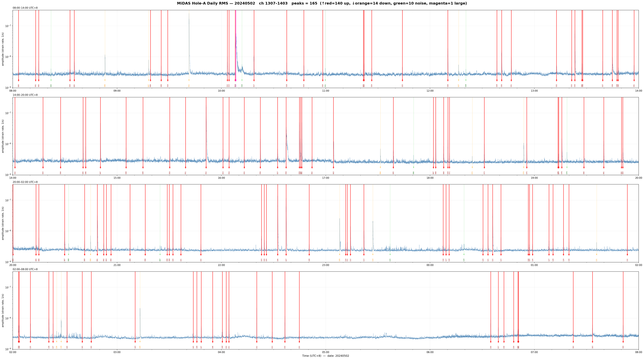Viewport: 644px width, 359px height.
Task: Select red peak marker labeled 037
Action: pos(603,80)
